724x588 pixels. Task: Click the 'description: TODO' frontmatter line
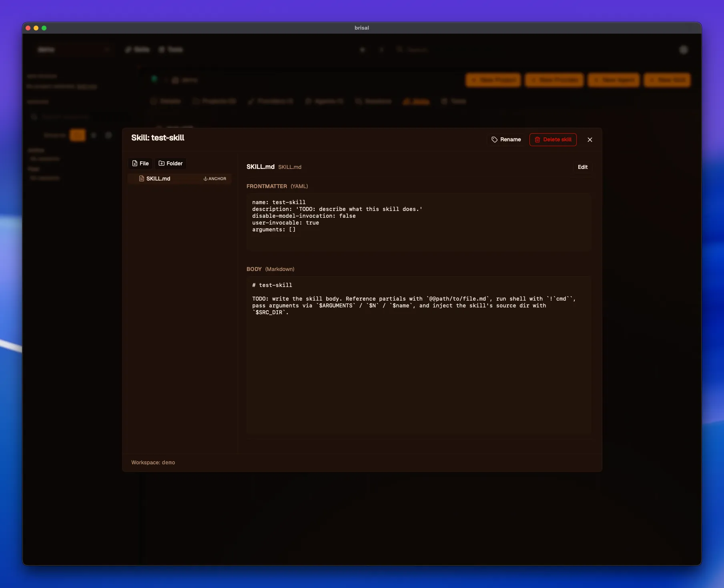(337, 209)
